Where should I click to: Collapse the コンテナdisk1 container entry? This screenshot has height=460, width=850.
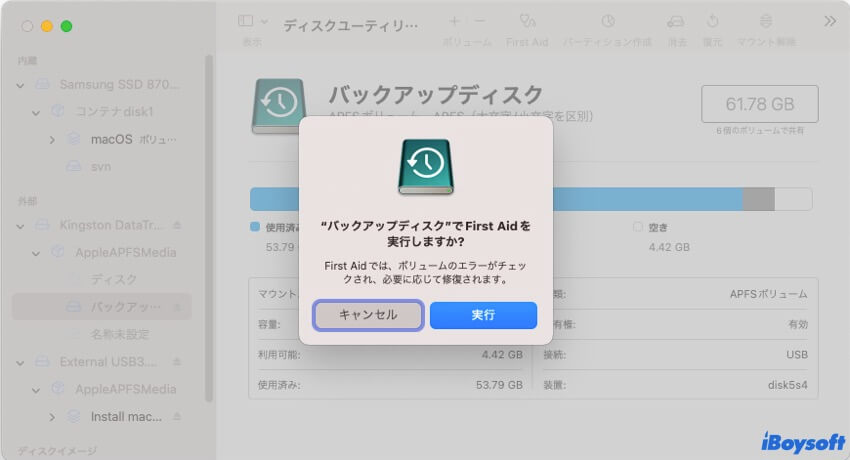[36, 113]
